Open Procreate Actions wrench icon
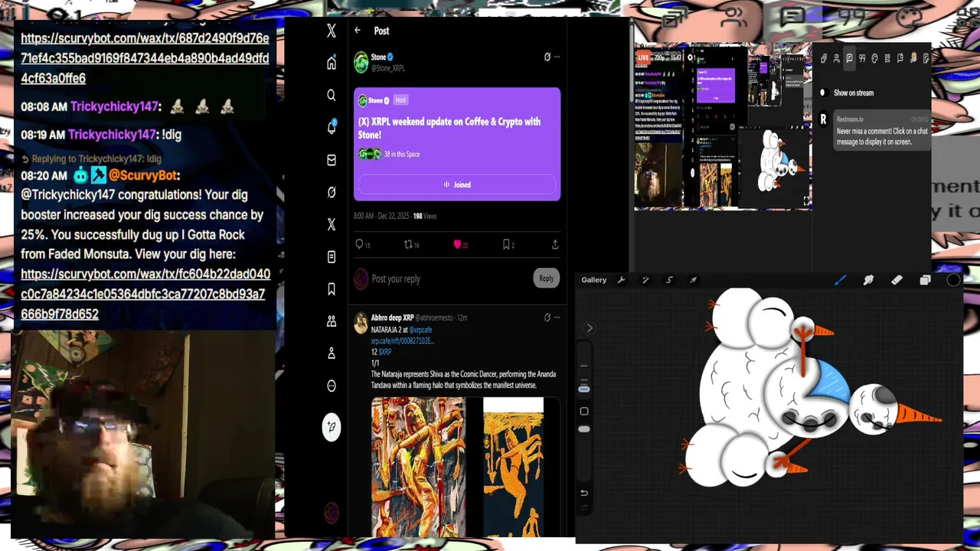 click(x=622, y=280)
